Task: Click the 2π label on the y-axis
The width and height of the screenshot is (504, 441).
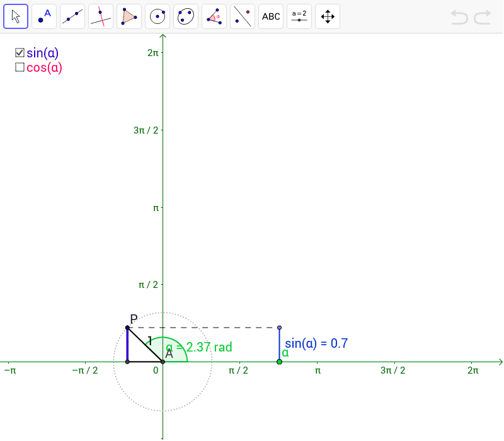Action: coord(153,53)
